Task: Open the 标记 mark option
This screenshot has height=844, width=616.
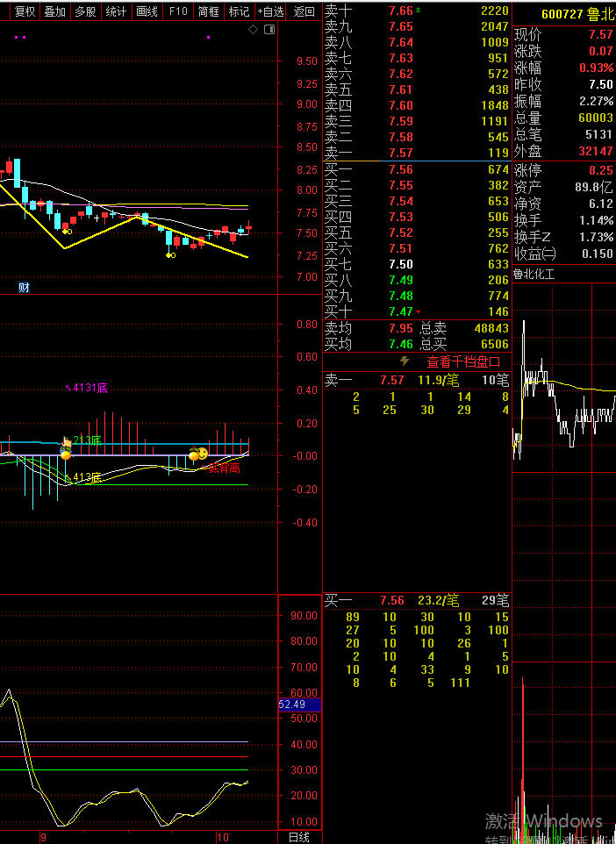Action: coord(239,11)
